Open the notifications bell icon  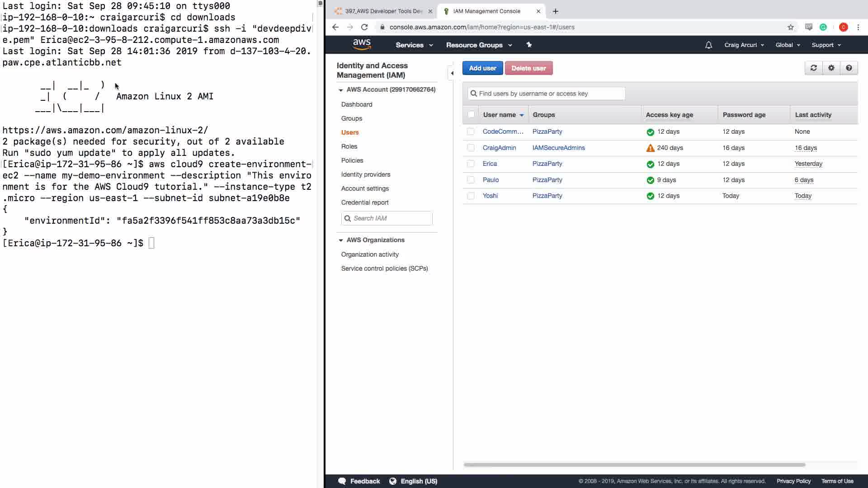[708, 45]
